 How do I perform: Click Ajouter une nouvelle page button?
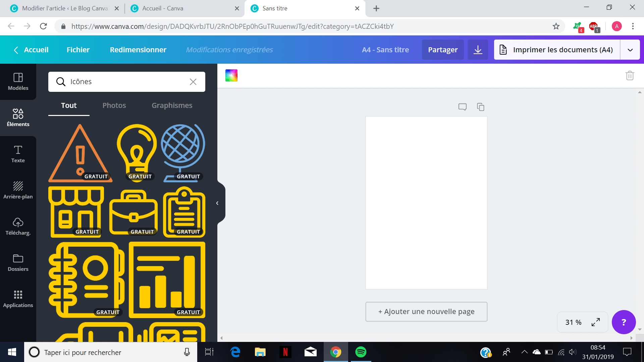(426, 311)
